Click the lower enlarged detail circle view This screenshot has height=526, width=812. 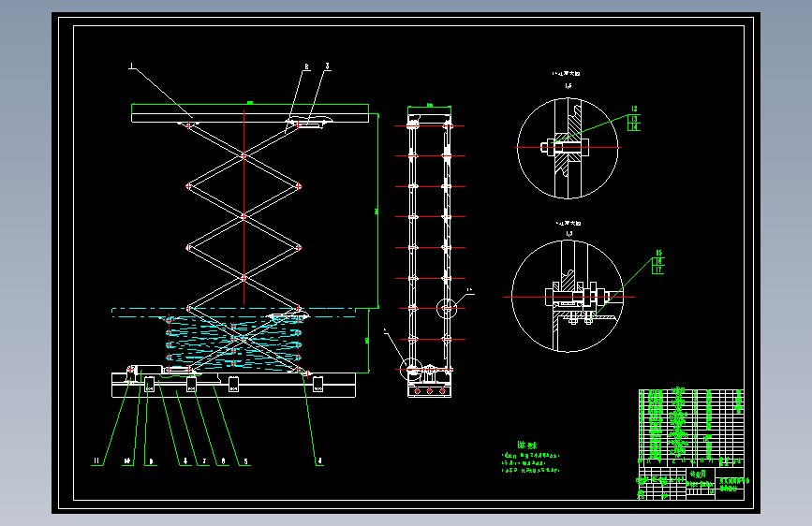pos(568,296)
